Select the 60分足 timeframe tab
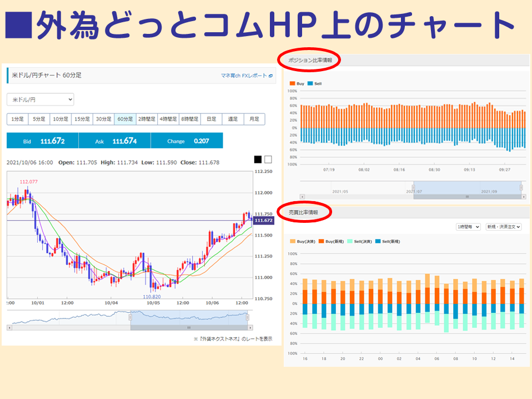The width and height of the screenshot is (532, 399). (125, 119)
